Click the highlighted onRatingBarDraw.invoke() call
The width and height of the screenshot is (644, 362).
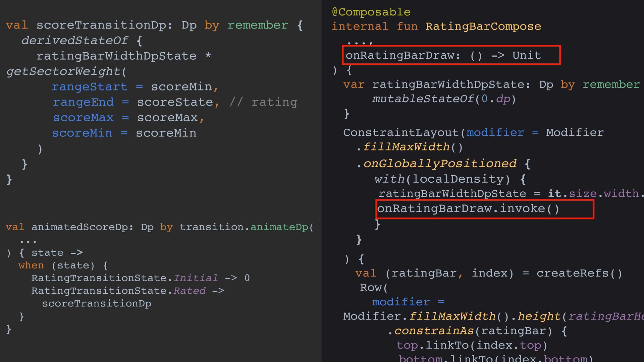pyautogui.click(x=468, y=209)
